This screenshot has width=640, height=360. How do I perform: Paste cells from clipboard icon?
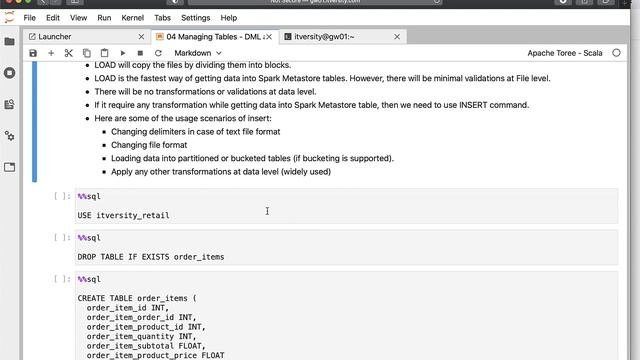click(x=104, y=53)
